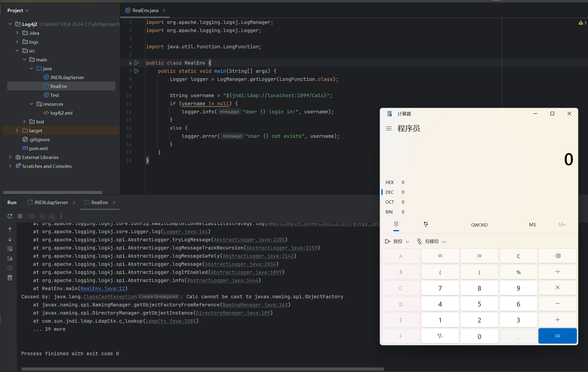Select the full keypad icon in Calculator
The width and height of the screenshot is (588, 372).
pos(396,225)
